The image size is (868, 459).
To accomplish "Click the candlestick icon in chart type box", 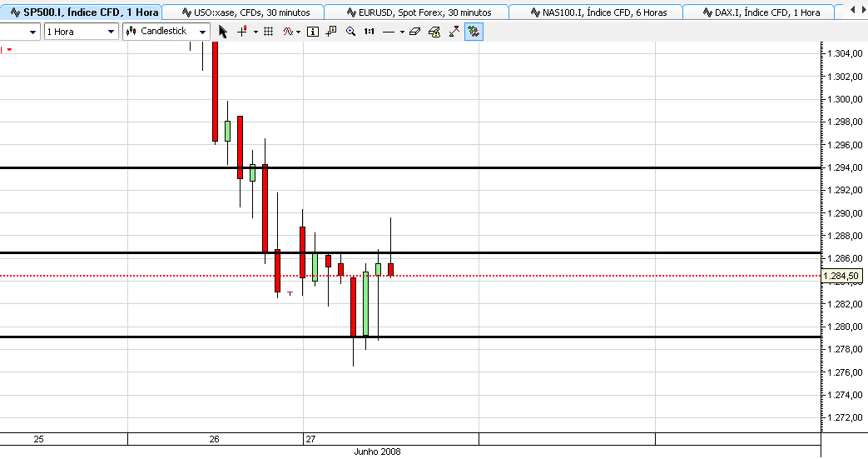I will pos(131,32).
